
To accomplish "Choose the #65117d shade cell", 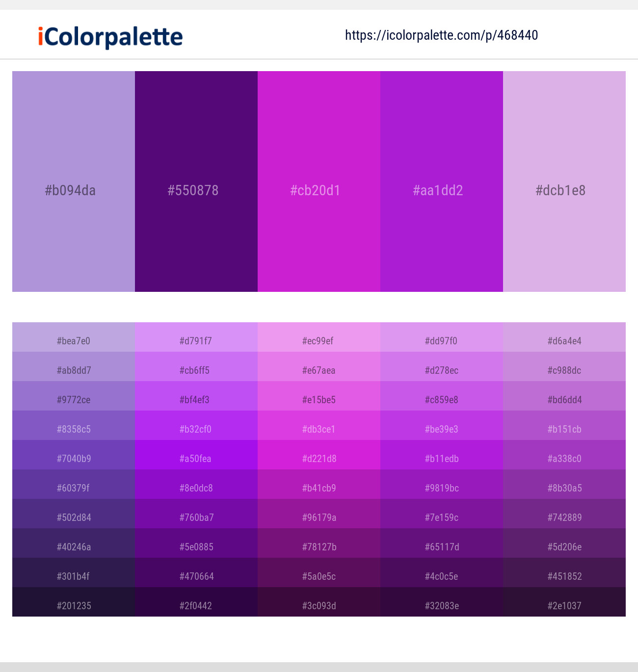I will pyautogui.click(x=442, y=543).
